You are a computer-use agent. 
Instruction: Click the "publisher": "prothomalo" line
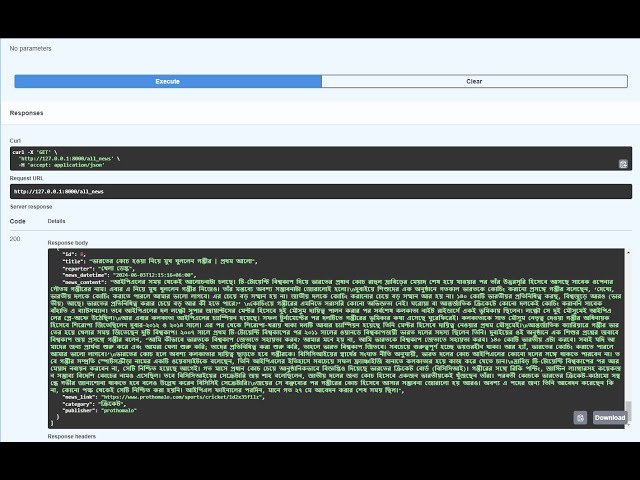click(99, 411)
